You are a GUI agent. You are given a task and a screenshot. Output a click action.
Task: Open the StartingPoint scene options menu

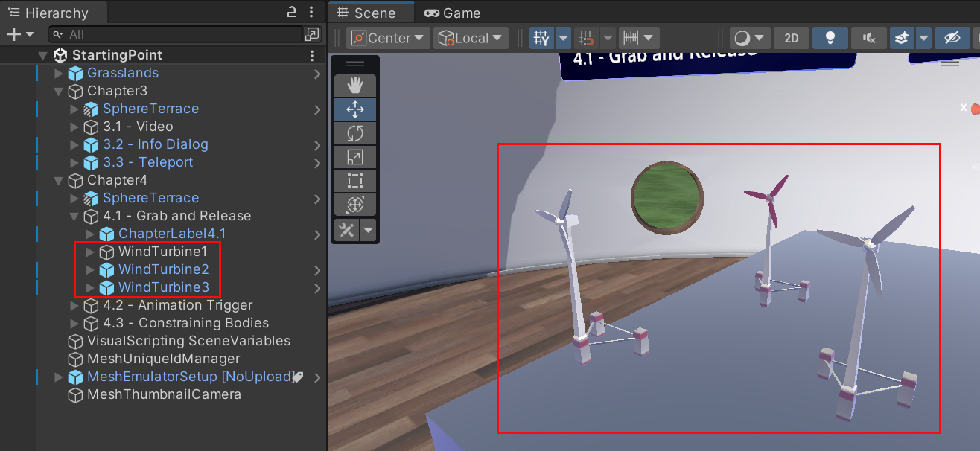click(x=312, y=55)
